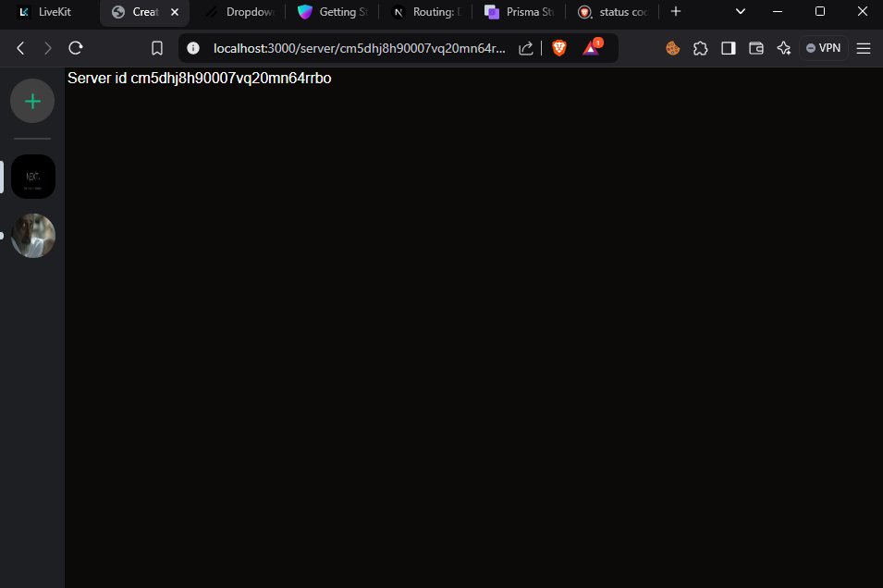The width and height of the screenshot is (883, 588).
Task: Click the green plus add server button
Action: point(32,102)
